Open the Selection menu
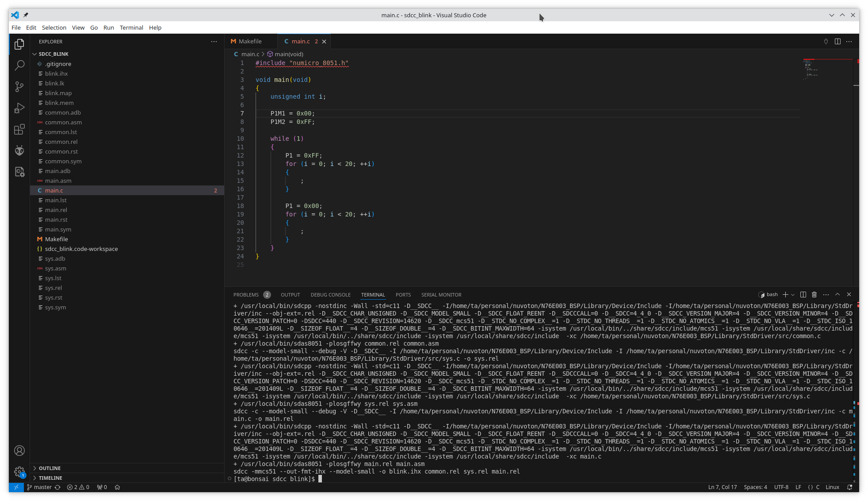 tap(54, 27)
